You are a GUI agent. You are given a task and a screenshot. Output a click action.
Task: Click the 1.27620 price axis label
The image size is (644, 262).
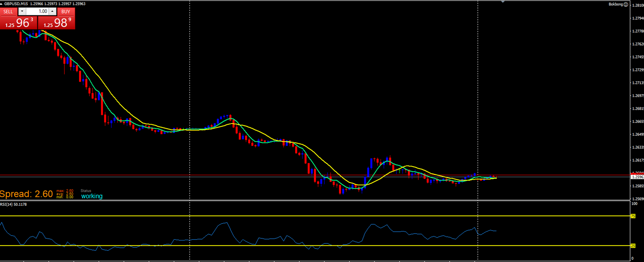point(638,44)
